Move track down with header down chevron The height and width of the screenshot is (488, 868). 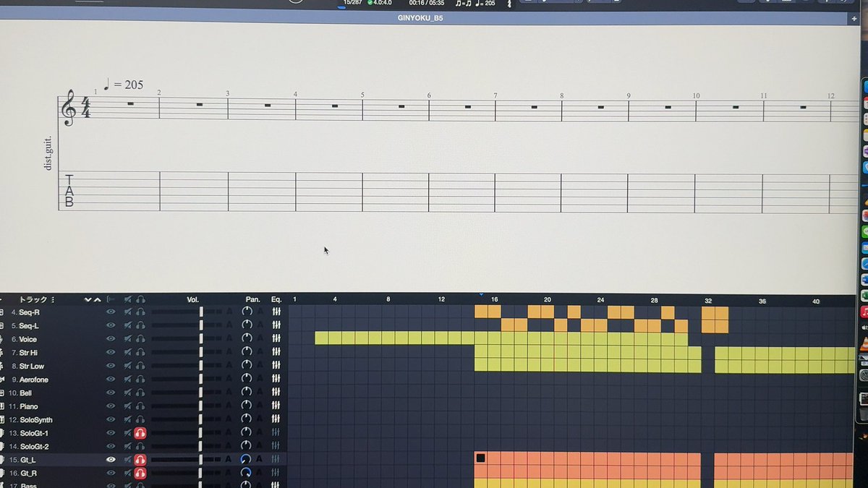pyautogui.click(x=88, y=299)
